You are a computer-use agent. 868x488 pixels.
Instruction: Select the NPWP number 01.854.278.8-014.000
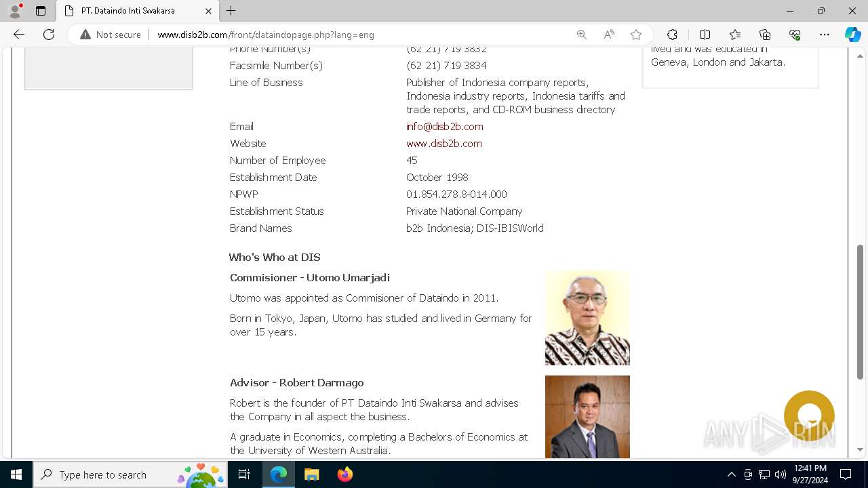pos(456,195)
